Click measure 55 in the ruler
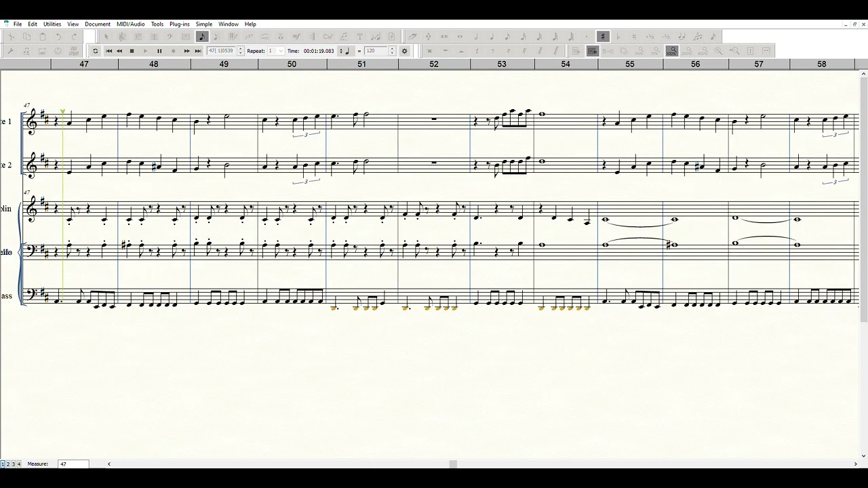The width and height of the screenshot is (868, 488). coord(630,64)
